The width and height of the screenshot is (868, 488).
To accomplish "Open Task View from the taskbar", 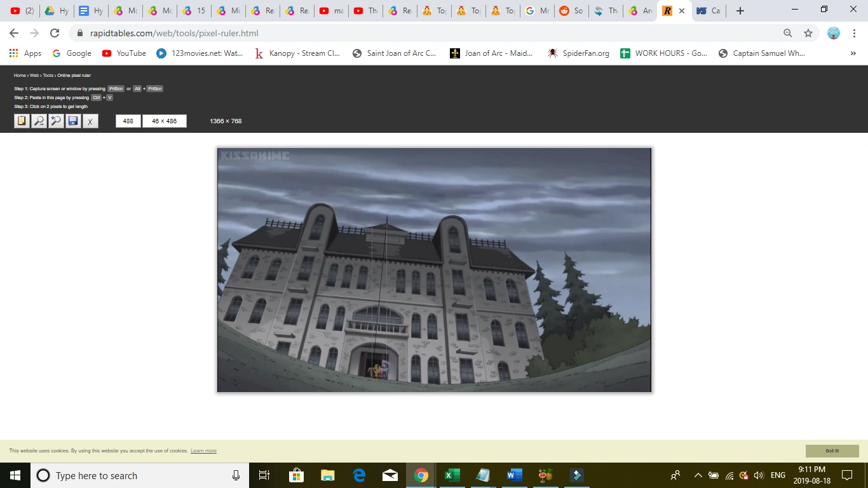I will pyautogui.click(x=264, y=475).
